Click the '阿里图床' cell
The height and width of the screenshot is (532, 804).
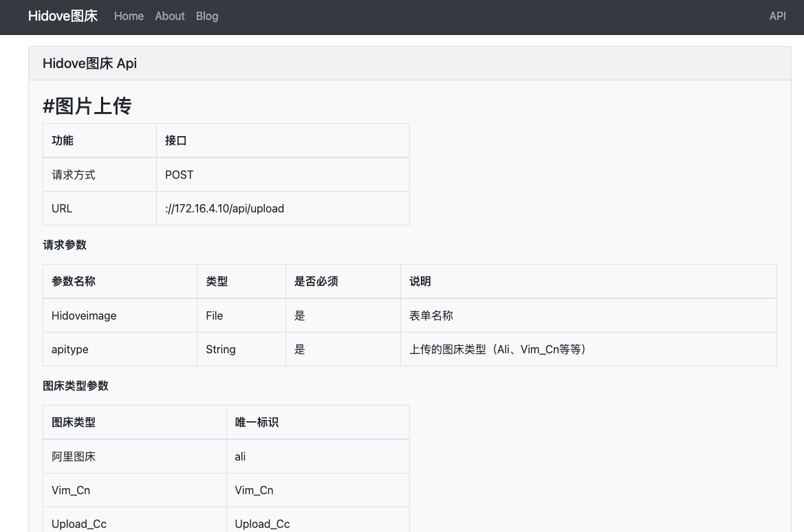tap(135, 456)
